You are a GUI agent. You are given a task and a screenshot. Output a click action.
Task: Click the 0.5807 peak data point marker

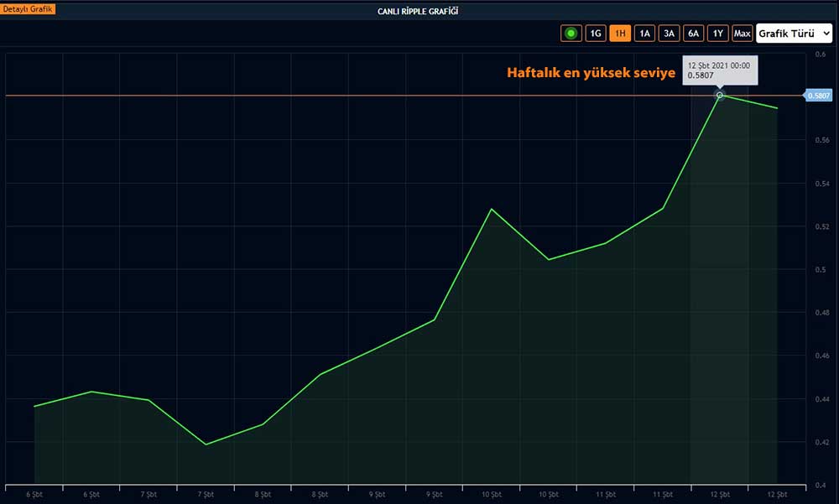720,96
